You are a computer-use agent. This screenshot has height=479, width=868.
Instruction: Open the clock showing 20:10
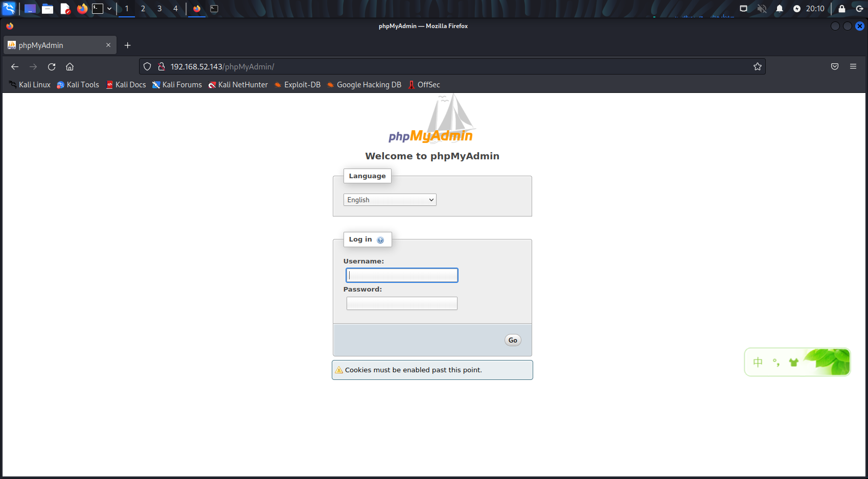tap(815, 9)
